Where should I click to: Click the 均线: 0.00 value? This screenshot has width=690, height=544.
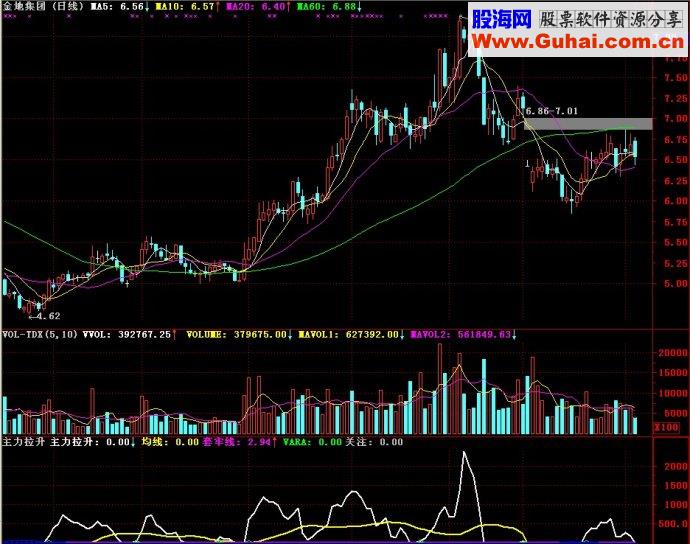point(170,441)
